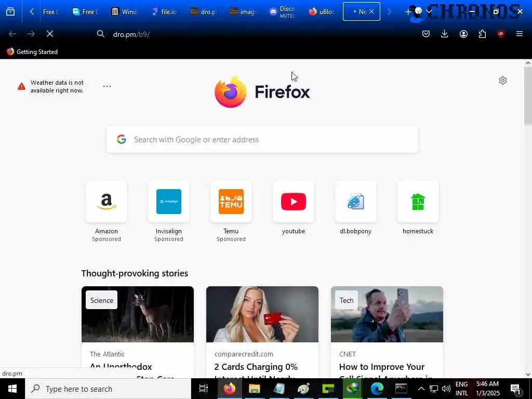The height and width of the screenshot is (399, 532).
Task: Click the Type here to search box
Action: click(108, 389)
